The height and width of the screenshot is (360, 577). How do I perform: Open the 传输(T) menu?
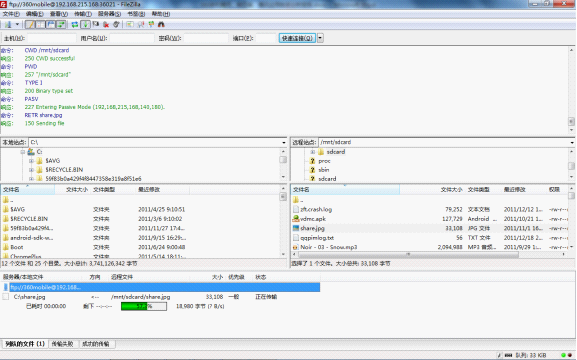[x=83, y=14]
